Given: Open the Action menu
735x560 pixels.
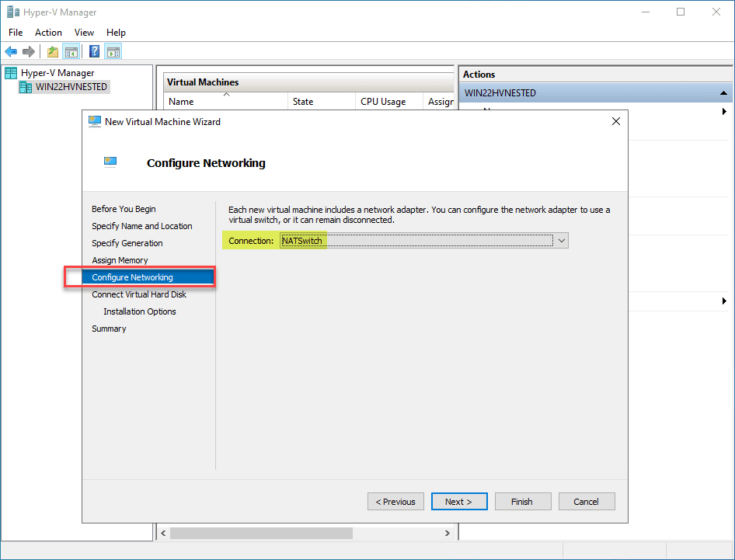Looking at the screenshot, I should [x=48, y=33].
